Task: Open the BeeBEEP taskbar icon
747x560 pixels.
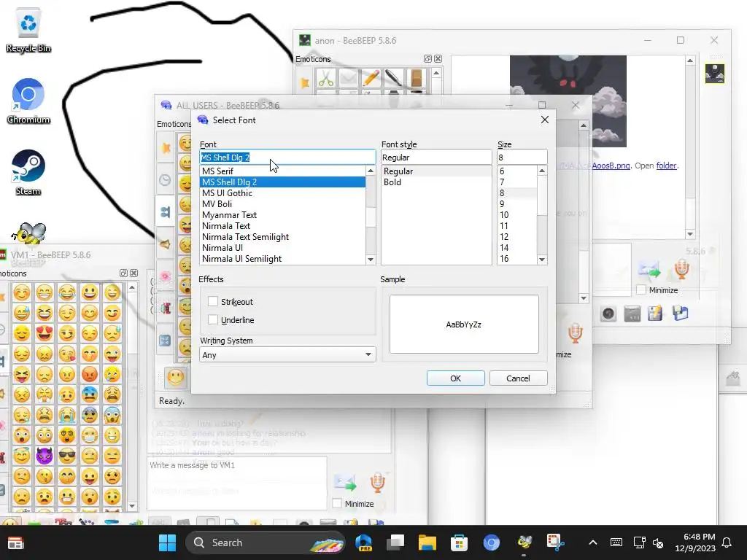Action: click(x=524, y=542)
